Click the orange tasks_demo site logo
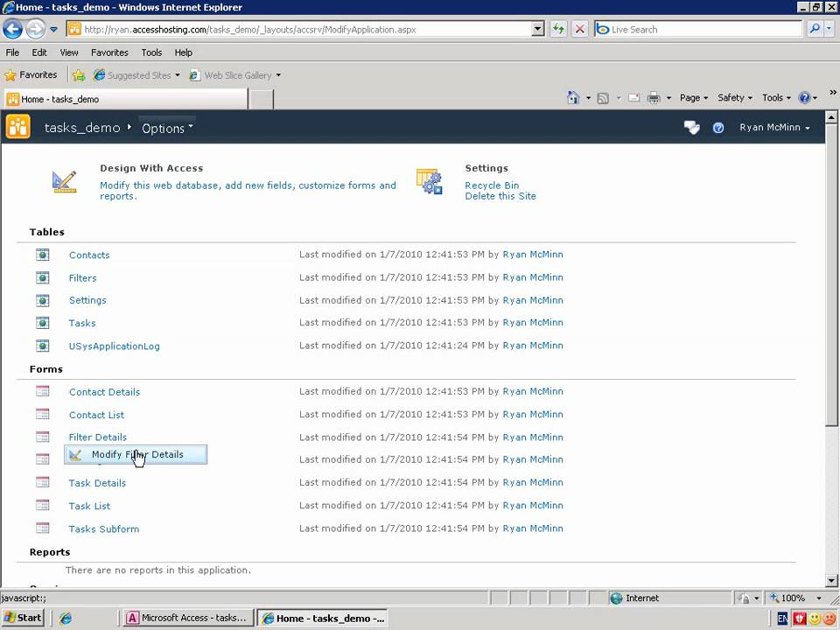840x630 pixels. (x=18, y=127)
